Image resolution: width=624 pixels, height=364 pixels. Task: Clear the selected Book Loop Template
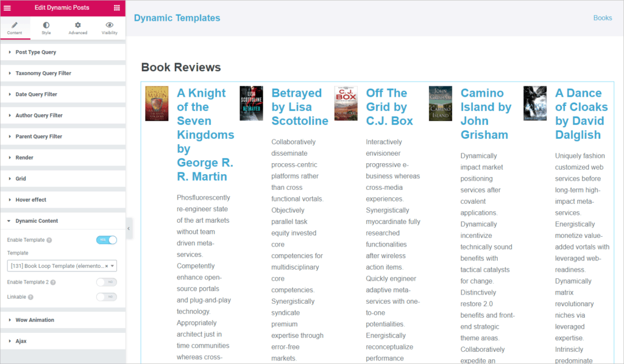pos(107,266)
